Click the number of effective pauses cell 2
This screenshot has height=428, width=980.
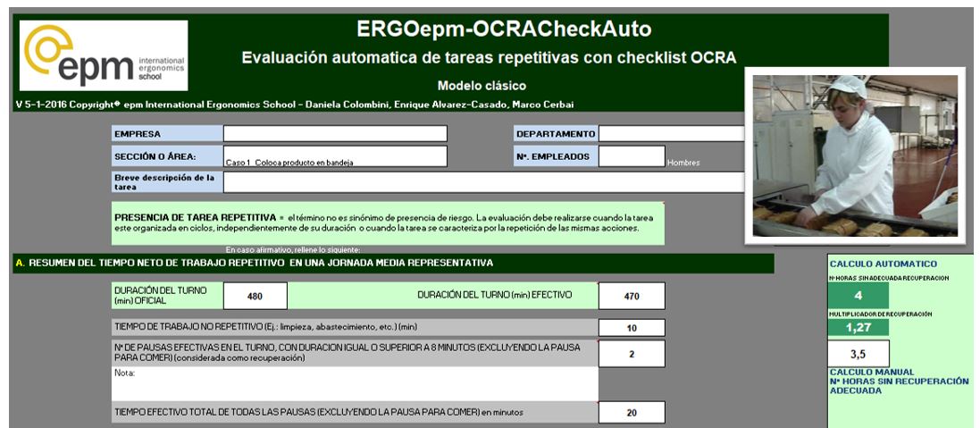pos(632,354)
